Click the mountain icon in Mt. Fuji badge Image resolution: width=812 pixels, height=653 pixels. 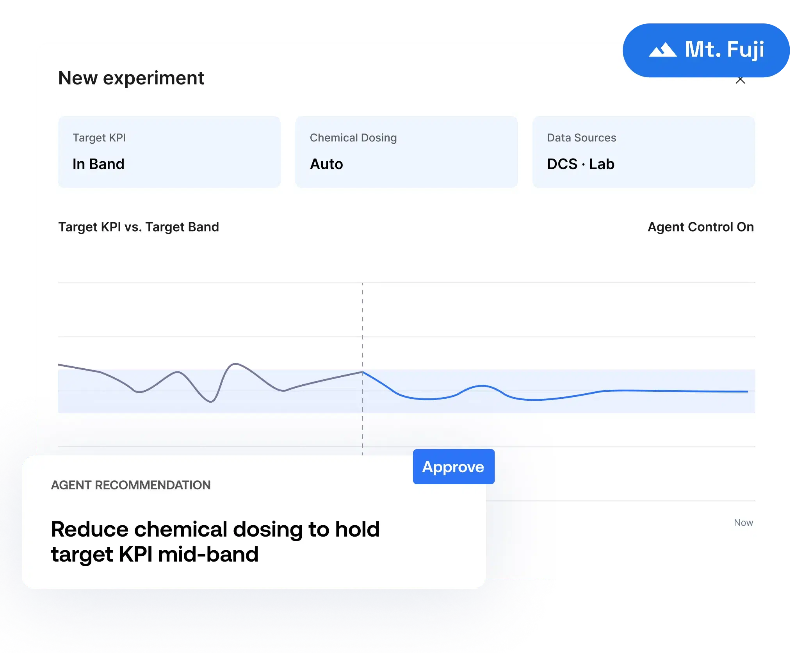(x=662, y=50)
